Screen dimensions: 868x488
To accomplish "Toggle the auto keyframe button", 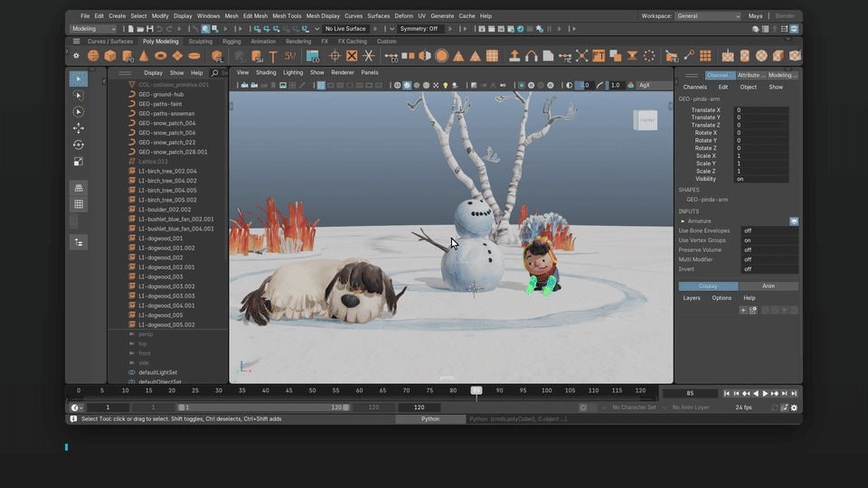I will click(583, 408).
